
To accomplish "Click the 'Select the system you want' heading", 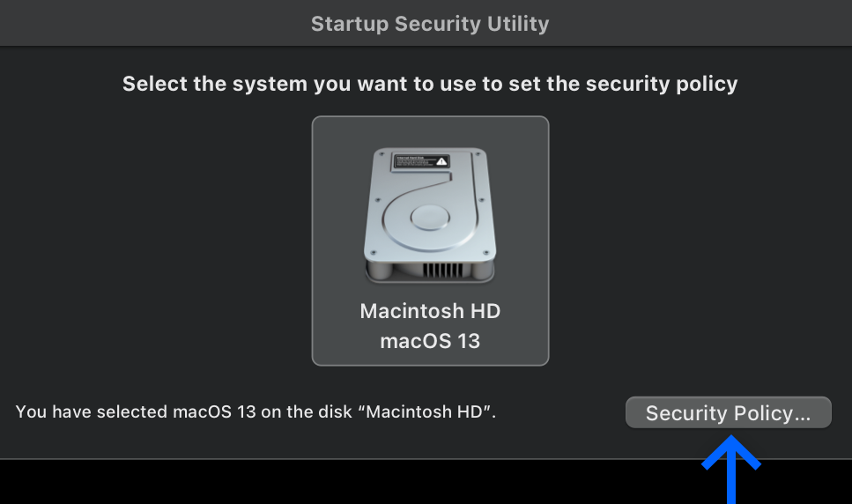I will tap(430, 84).
